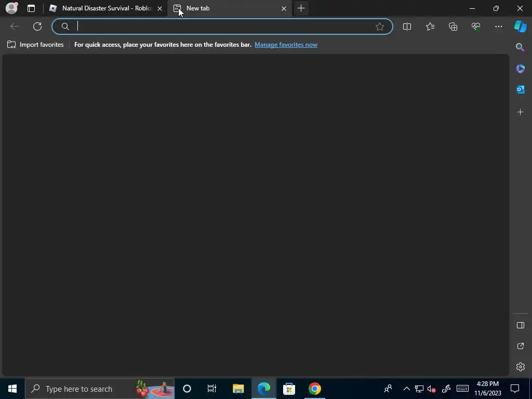Open Browser essentials heart icon
The height and width of the screenshot is (399, 532).
tap(476, 26)
